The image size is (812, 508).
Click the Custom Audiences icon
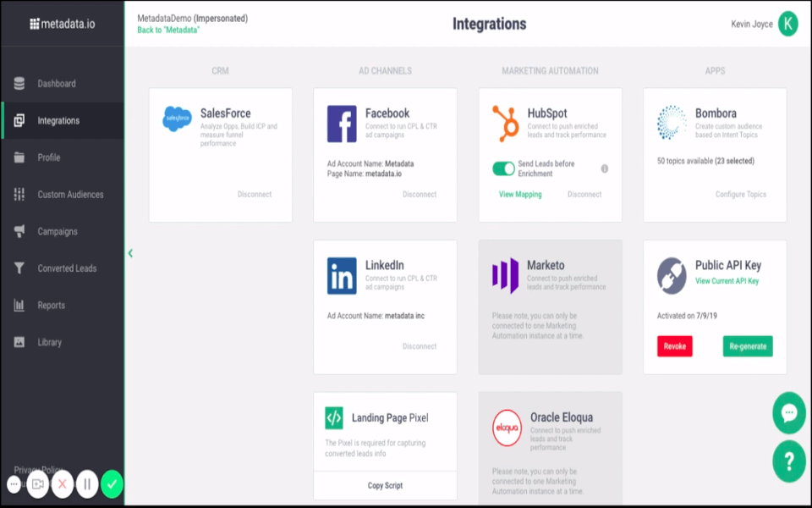pos(19,195)
